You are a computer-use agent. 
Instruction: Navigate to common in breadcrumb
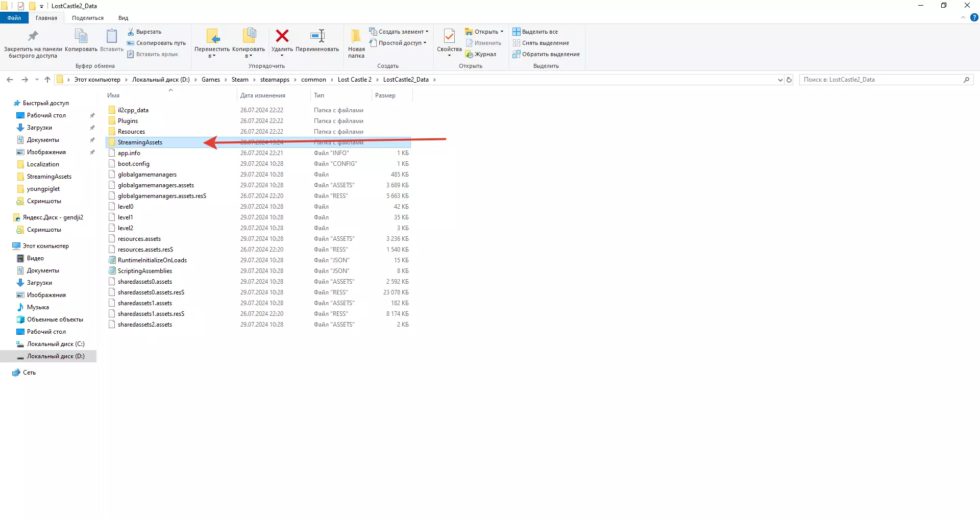coord(313,80)
